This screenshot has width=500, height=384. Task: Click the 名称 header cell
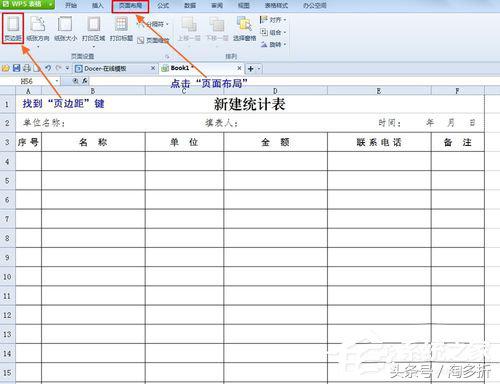(x=93, y=142)
